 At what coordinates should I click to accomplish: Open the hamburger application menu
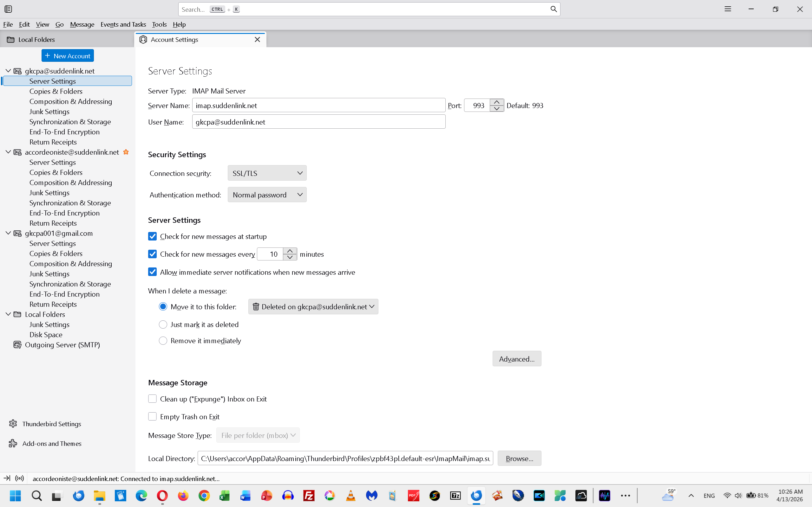pos(727,9)
